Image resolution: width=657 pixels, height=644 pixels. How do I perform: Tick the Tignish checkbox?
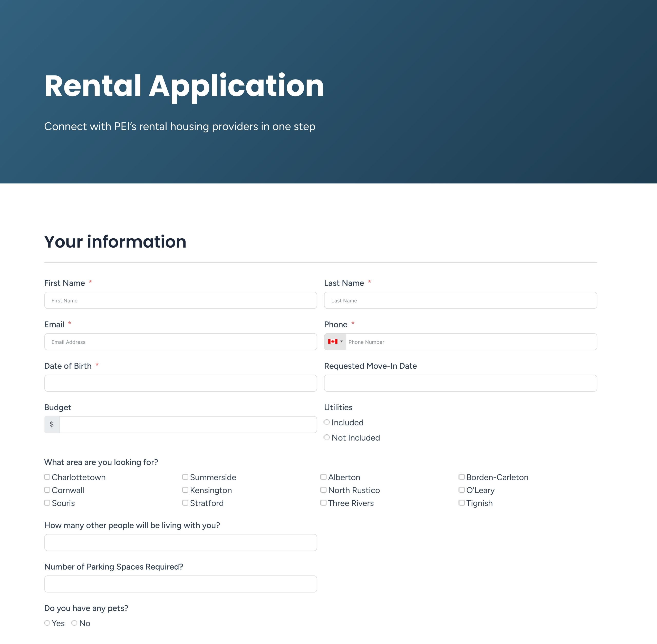[461, 503]
